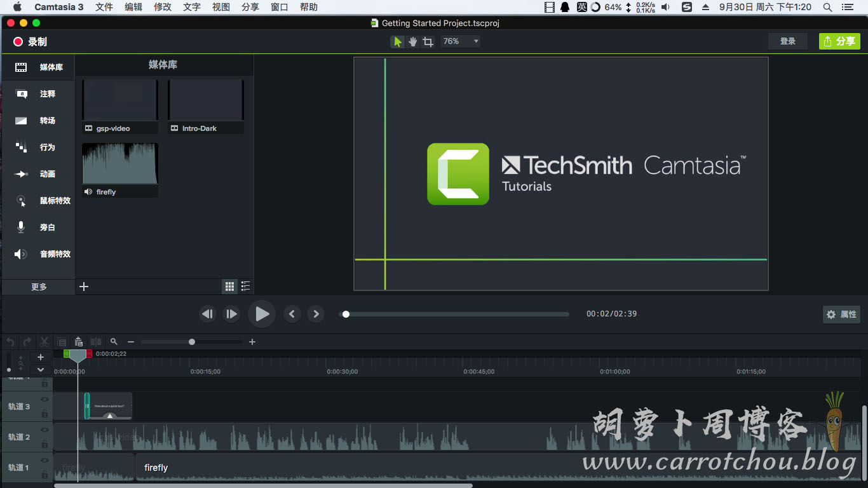Toggle visibility eye for 轨道 3
Viewport: 868px width, 488px height.
coord(44,400)
